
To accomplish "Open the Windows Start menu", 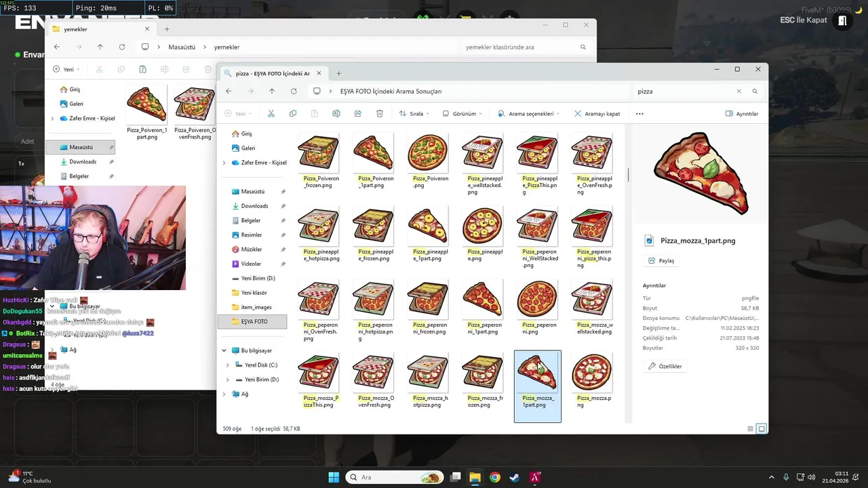I will (x=334, y=477).
